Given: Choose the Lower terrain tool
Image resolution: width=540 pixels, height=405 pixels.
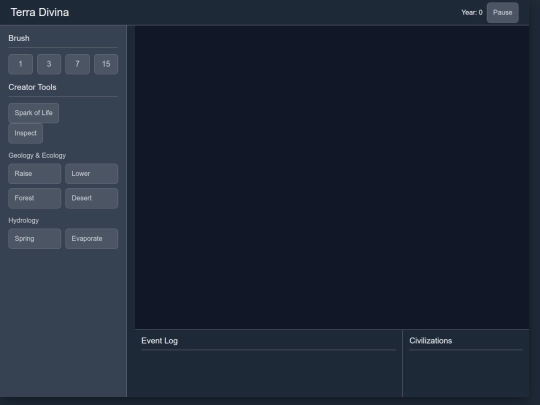Looking at the screenshot, I should point(92,174).
